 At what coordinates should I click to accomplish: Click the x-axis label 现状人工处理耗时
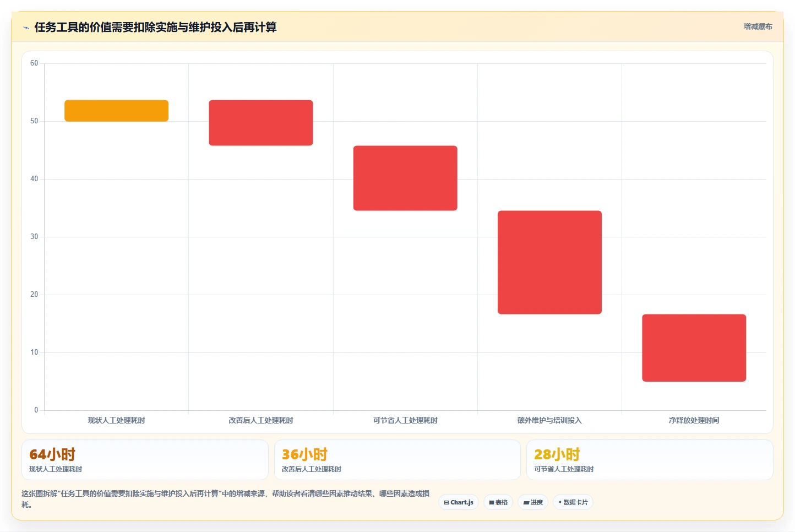point(116,420)
